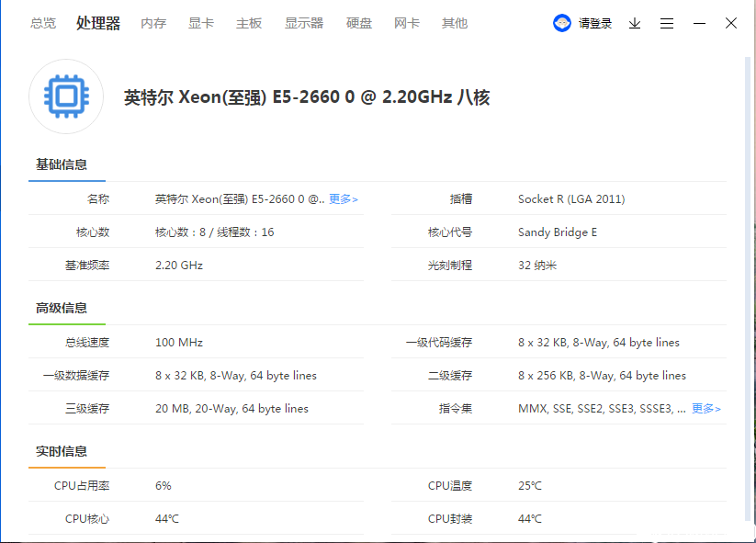Click the CPU封装 44℃ value
Screen dimensions: 756x543
pyautogui.click(x=530, y=519)
